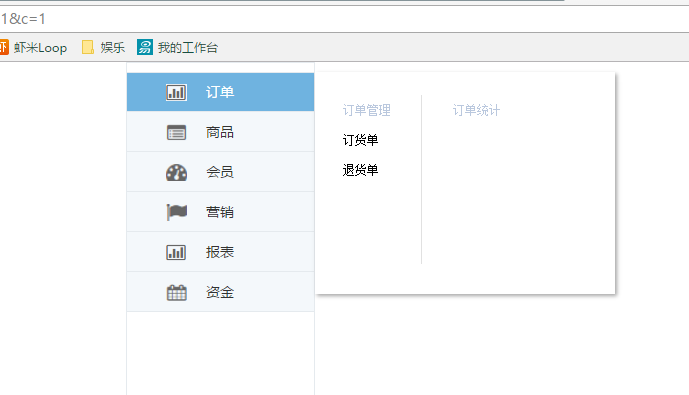
Task: Open the 我的工作台 bookmark label
Action: pos(188,47)
